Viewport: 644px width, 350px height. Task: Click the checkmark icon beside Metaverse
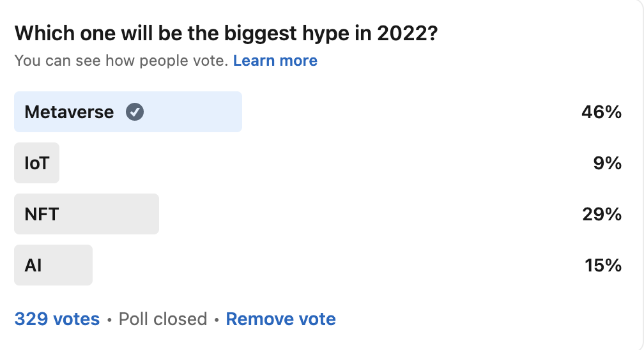click(x=135, y=112)
